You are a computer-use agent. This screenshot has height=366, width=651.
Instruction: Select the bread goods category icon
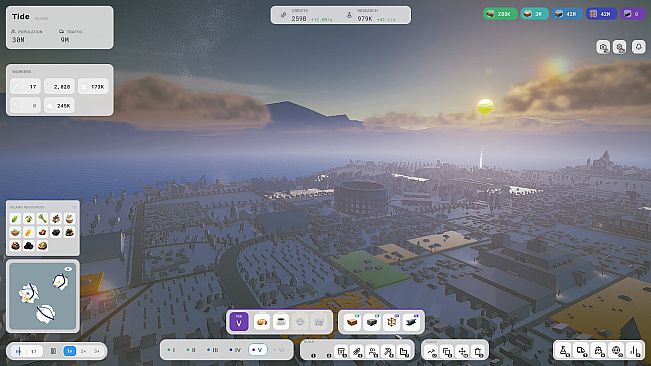pos(262,322)
